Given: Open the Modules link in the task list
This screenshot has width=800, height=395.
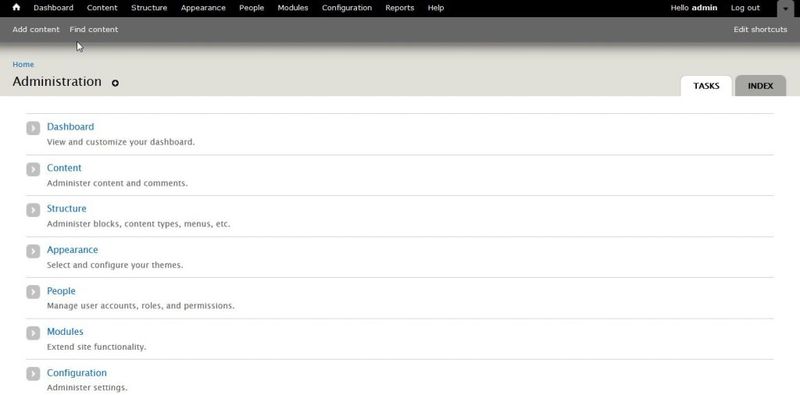Looking at the screenshot, I should tap(65, 332).
